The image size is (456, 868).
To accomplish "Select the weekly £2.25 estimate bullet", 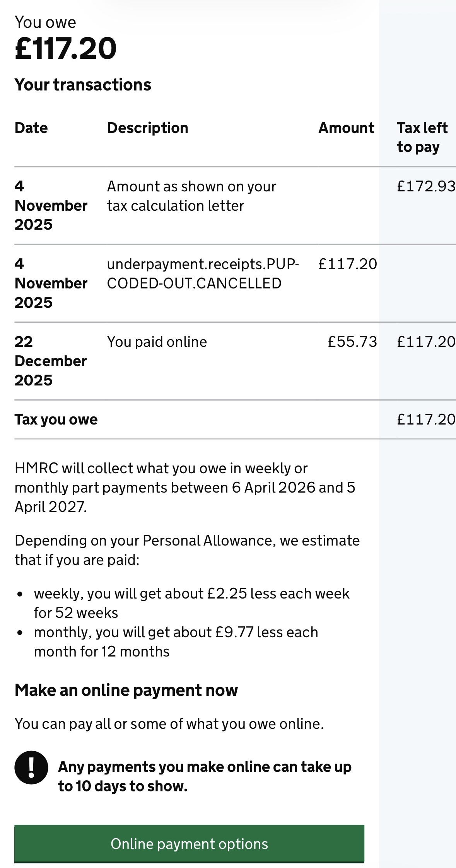I will click(191, 603).
